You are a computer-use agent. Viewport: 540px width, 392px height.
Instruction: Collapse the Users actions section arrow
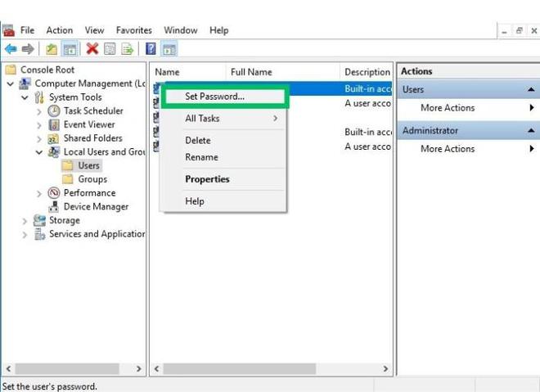[531, 89]
